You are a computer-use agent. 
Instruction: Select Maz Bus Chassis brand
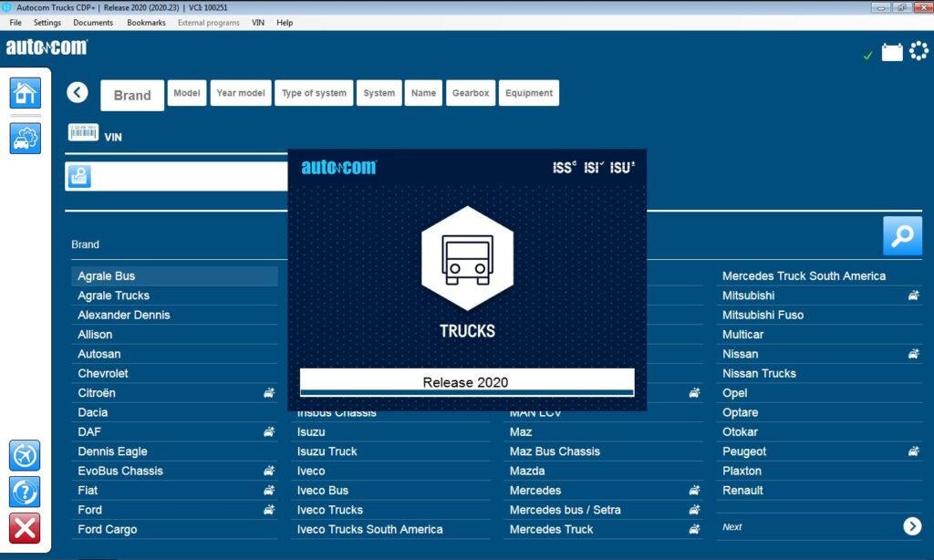(x=603, y=451)
